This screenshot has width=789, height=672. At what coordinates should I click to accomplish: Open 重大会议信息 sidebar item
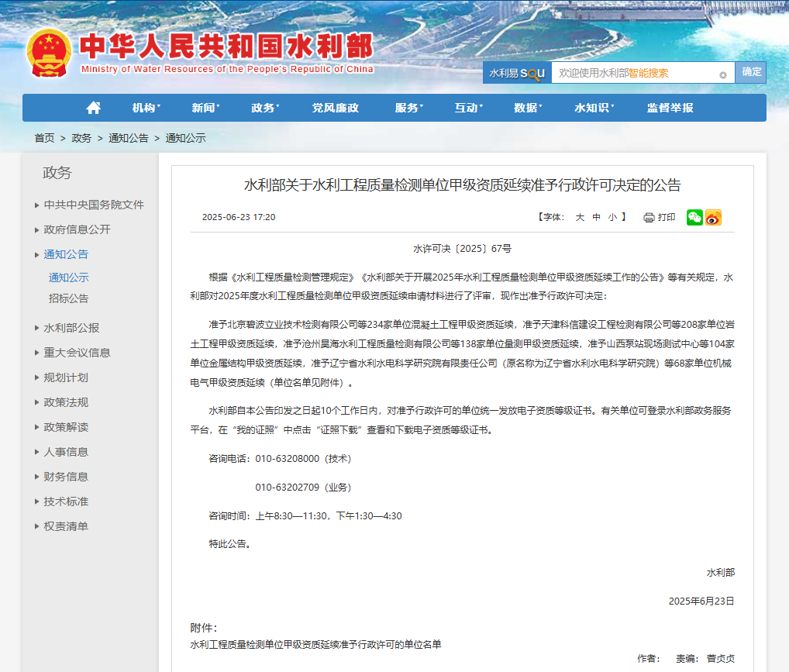tap(77, 353)
